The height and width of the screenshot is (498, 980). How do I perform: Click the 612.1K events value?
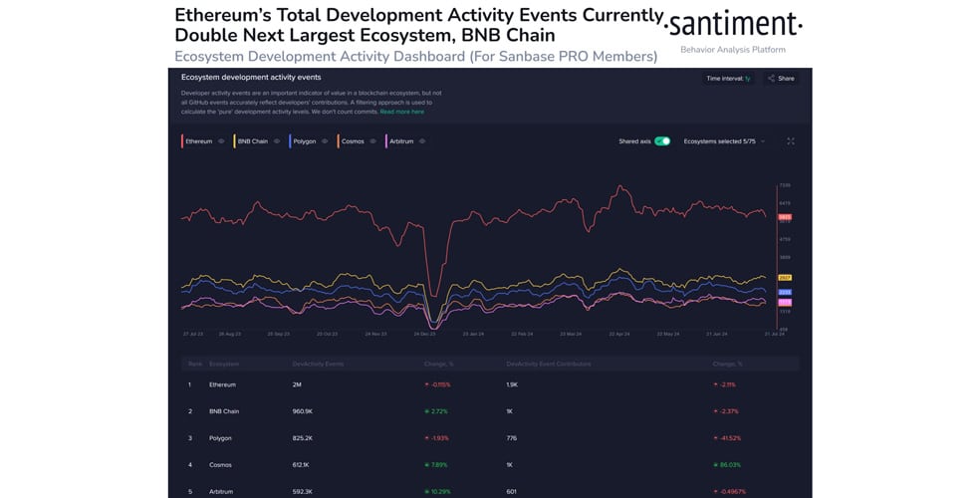[300, 465]
